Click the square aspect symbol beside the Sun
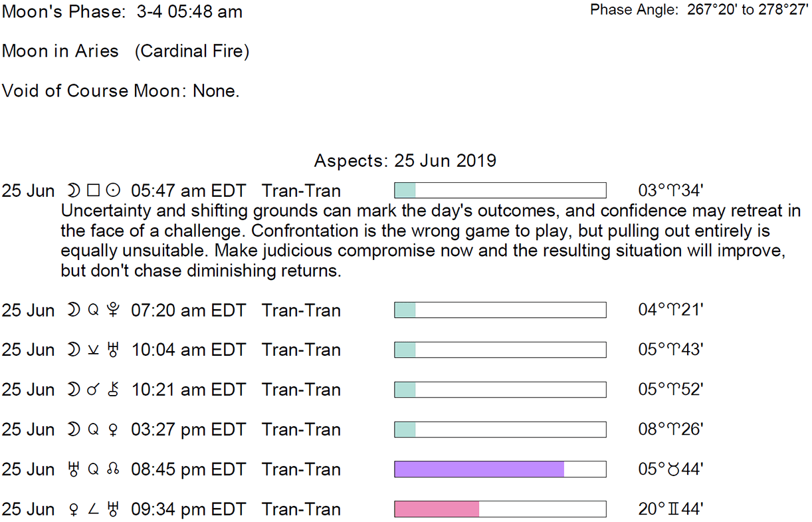 coord(93,192)
